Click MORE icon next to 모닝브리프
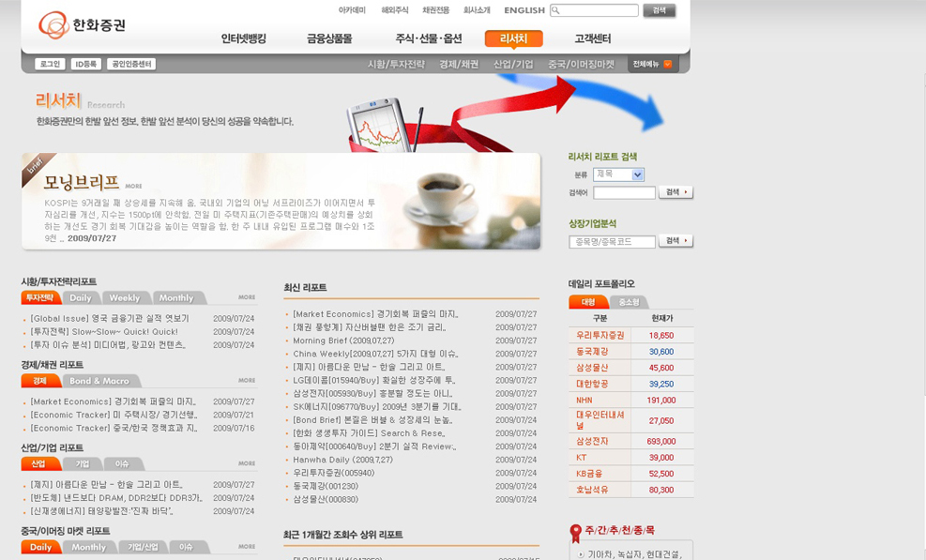Viewport: 926px width, 560px height. click(133, 186)
